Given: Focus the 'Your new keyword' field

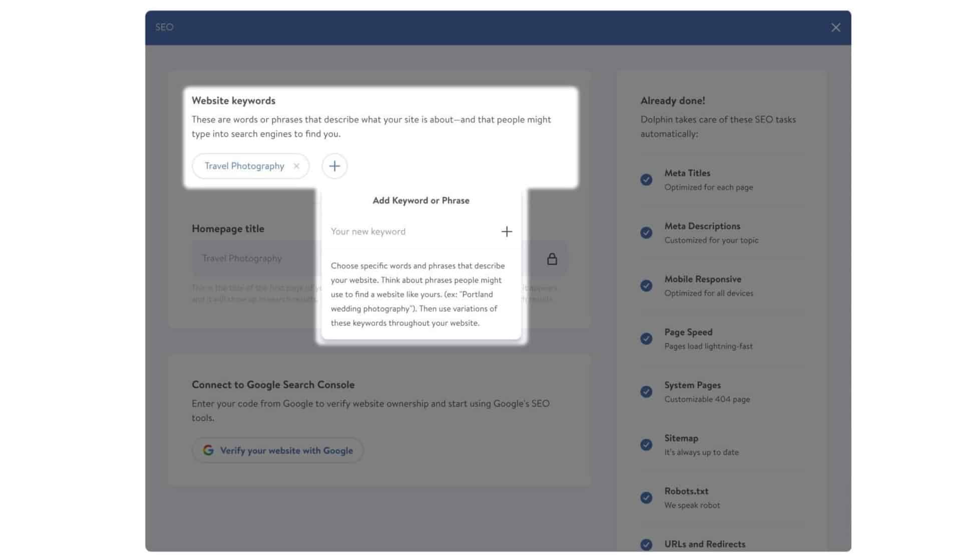Looking at the screenshot, I should 411,231.
